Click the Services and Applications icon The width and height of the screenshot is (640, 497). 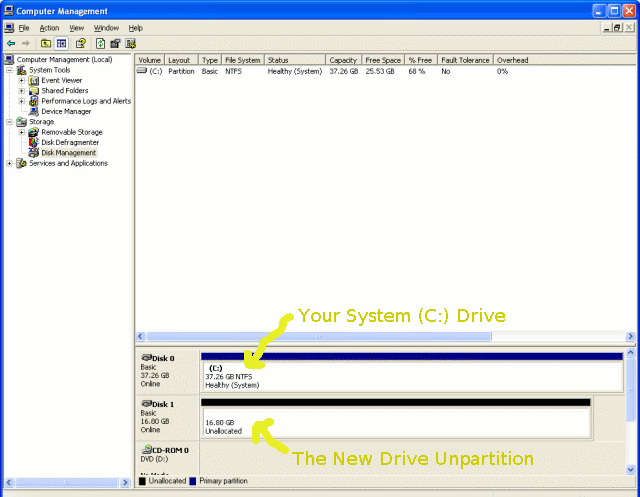(21, 163)
